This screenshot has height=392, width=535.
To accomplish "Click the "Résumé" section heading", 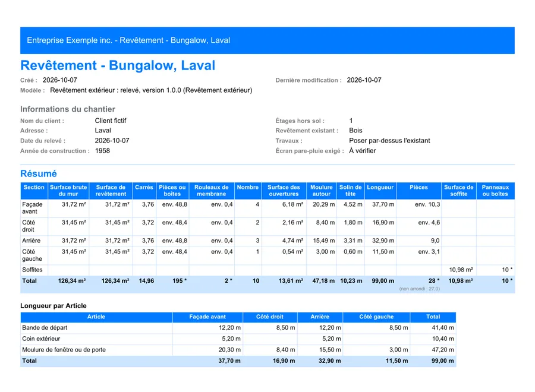I will [39, 173].
